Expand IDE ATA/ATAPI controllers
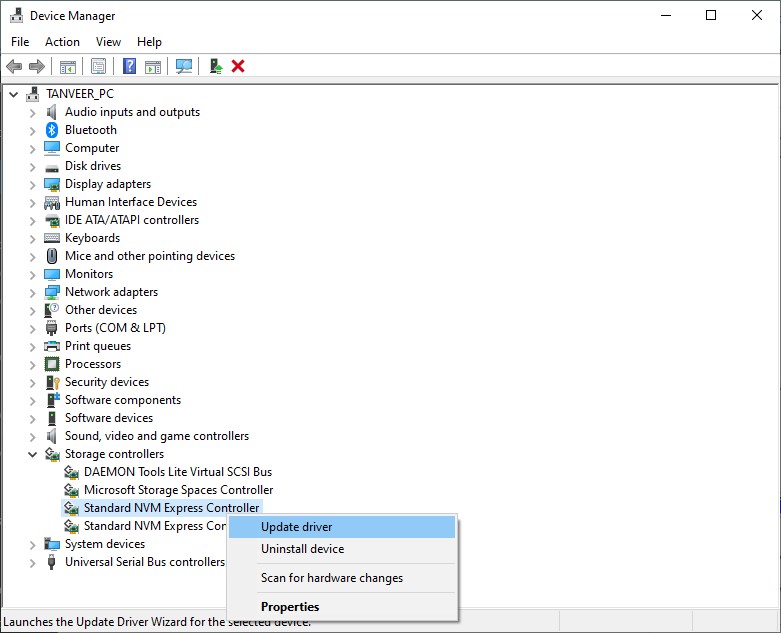 (x=33, y=221)
